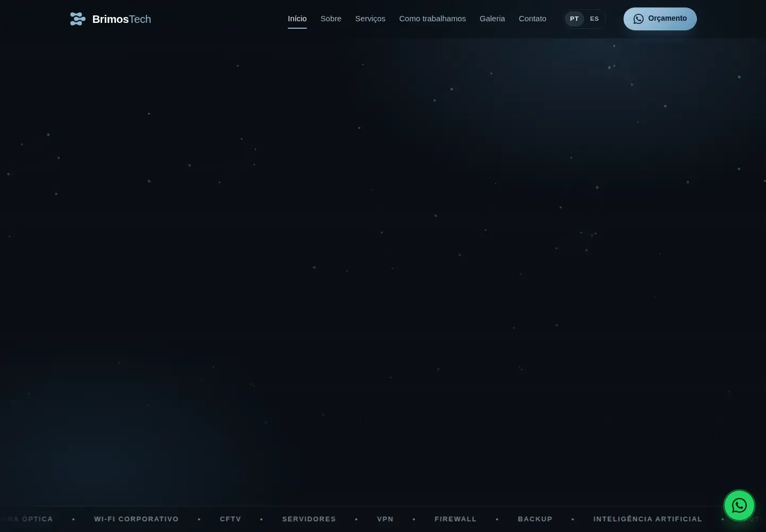Click the BACKUP ticker text

point(535,519)
